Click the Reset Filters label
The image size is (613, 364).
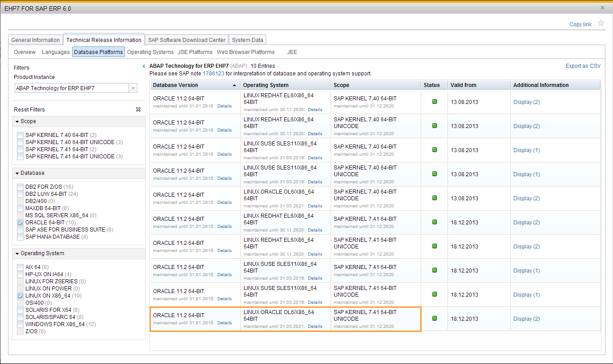click(x=29, y=110)
